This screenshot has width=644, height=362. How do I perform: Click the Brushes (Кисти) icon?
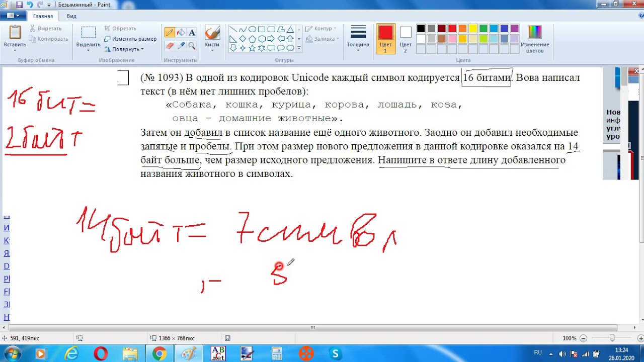click(x=212, y=33)
